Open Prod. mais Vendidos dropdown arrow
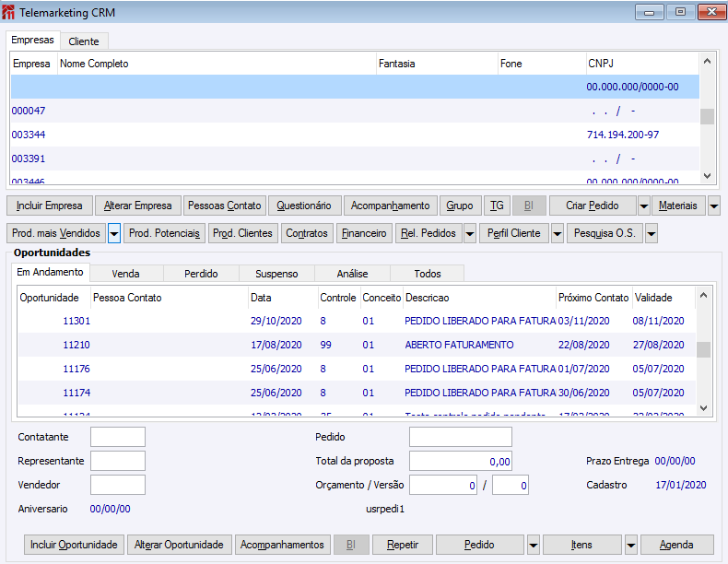Viewport: 728px width, 564px height. [114, 233]
